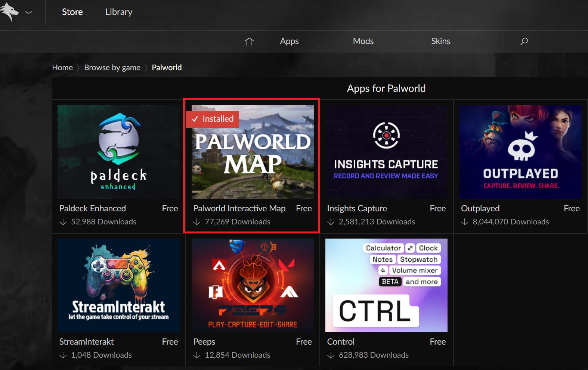This screenshot has height=370, width=588.
Task: Click download arrow icon under Peeps
Action: 197,355
